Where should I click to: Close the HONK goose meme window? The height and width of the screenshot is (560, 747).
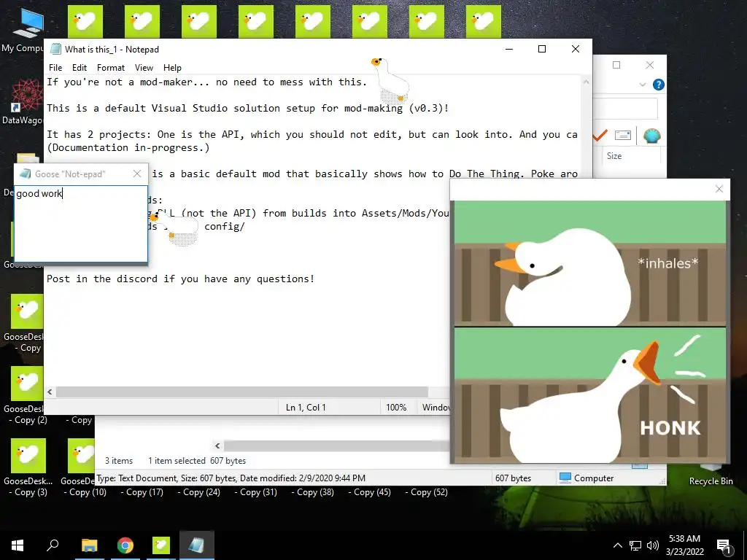[x=719, y=189]
